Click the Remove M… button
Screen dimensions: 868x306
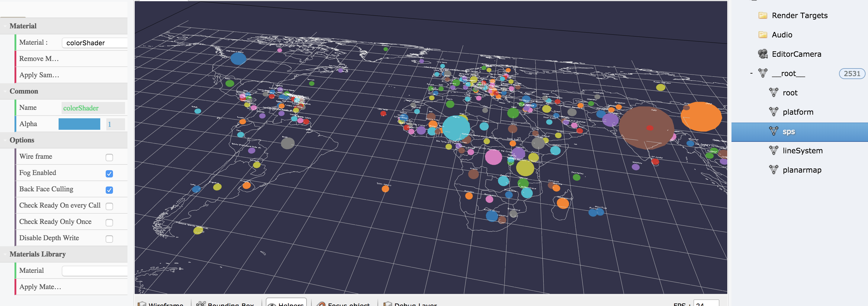coord(71,59)
